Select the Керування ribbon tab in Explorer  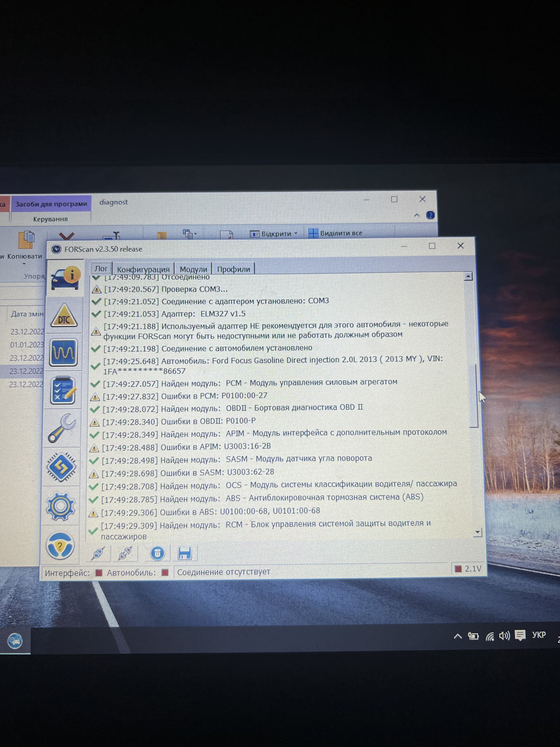(x=51, y=219)
